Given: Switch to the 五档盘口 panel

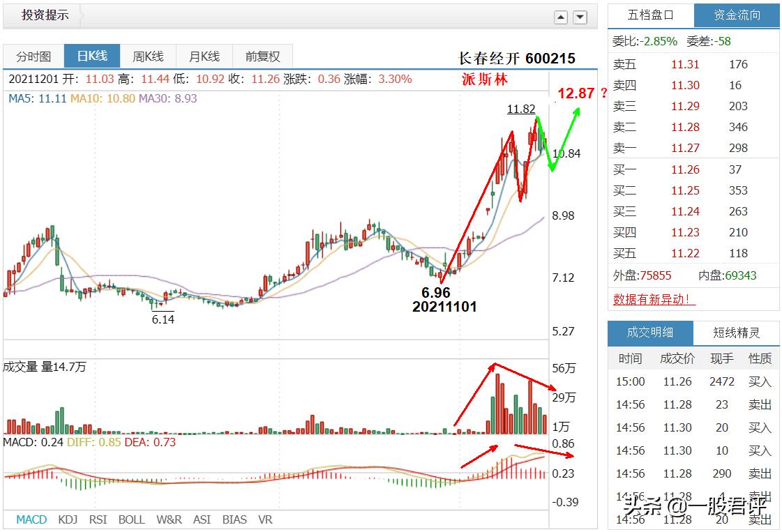Looking at the screenshot, I should pos(652,15).
